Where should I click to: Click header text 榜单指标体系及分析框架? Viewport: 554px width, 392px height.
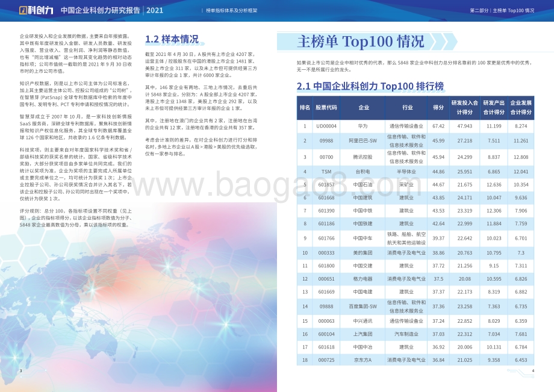[231, 11]
